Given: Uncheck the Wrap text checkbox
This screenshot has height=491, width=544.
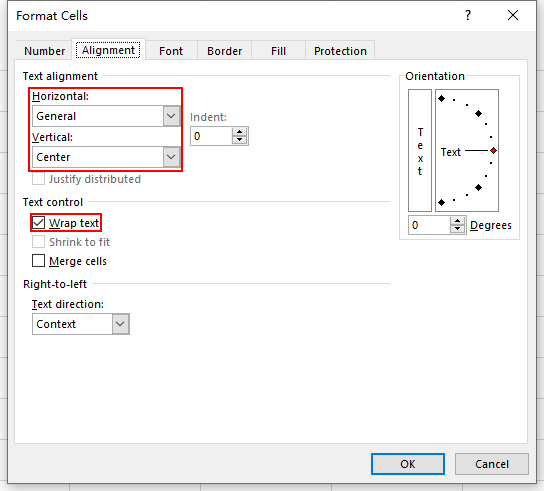Looking at the screenshot, I should point(39,223).
